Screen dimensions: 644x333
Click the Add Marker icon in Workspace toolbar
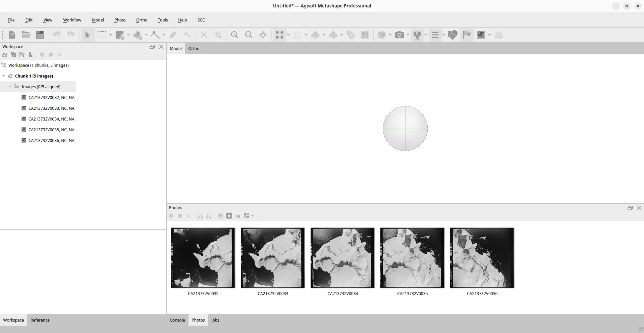coord(22,55)
